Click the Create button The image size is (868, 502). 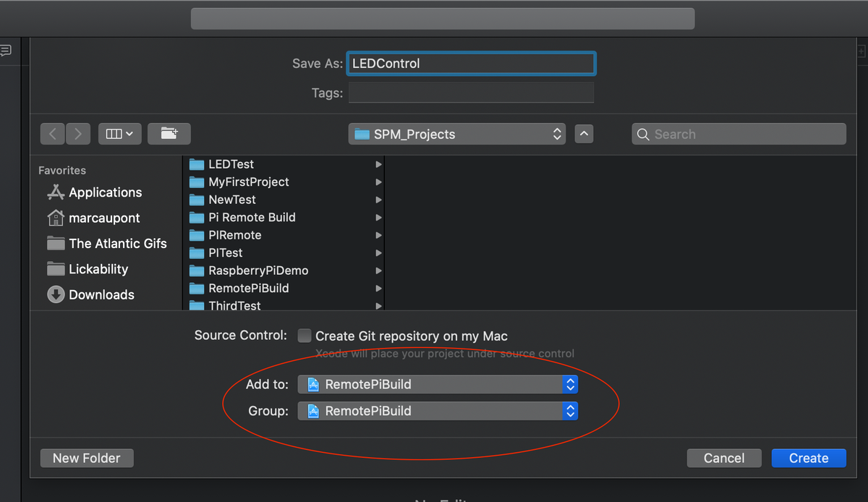tap(808, 457)
